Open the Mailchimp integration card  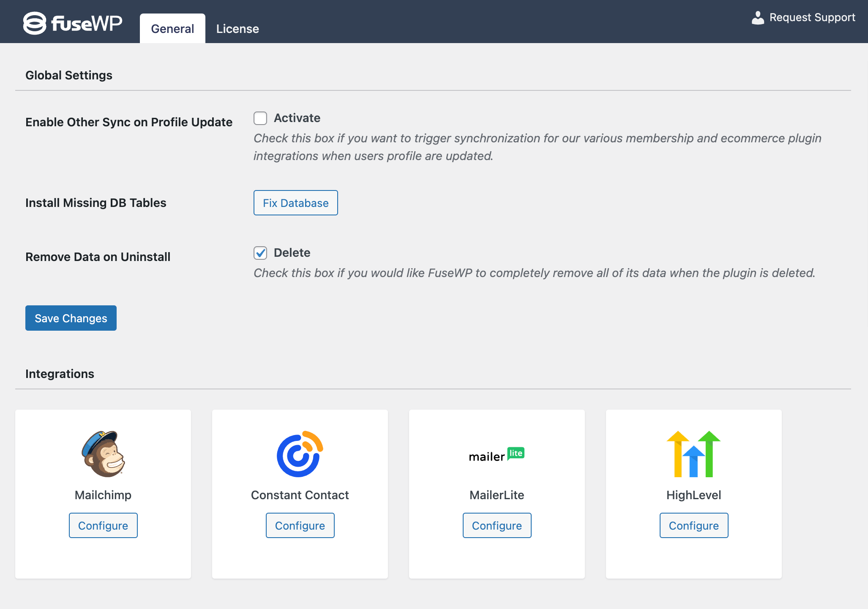[103, 494]
